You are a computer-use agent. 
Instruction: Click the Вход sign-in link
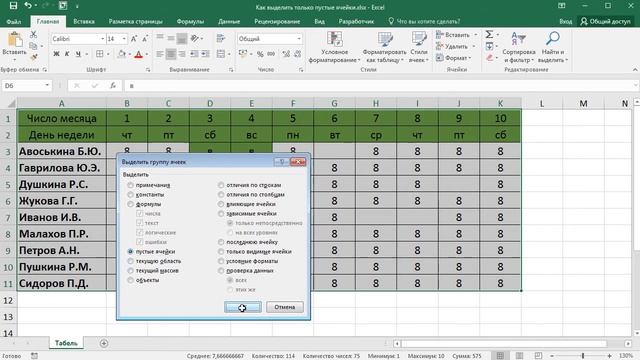point(565,21)
